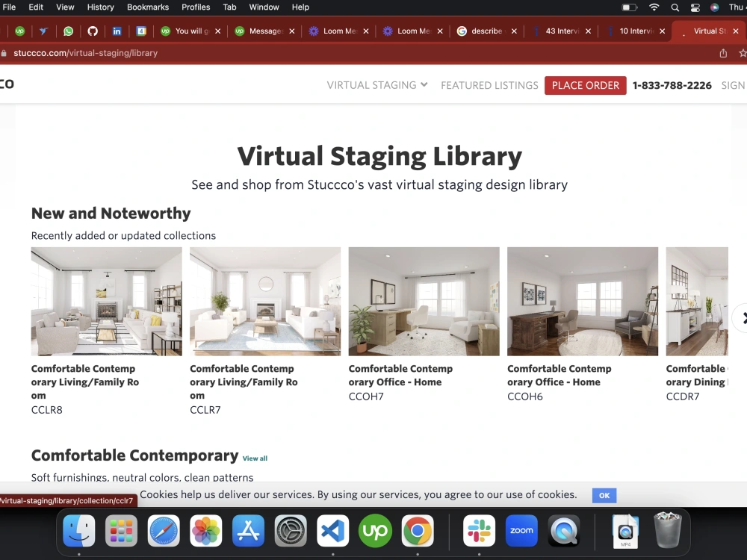Open the CCLR8 living room thumbnail
747x560 pixels.
[107, 302]
